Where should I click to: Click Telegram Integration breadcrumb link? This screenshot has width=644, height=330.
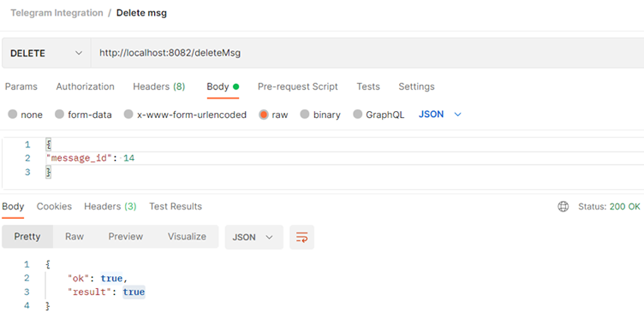coord(57,13)
